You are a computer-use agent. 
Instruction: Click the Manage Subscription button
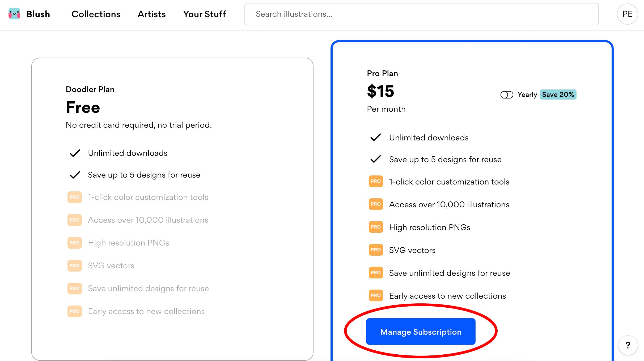[421, 332]
